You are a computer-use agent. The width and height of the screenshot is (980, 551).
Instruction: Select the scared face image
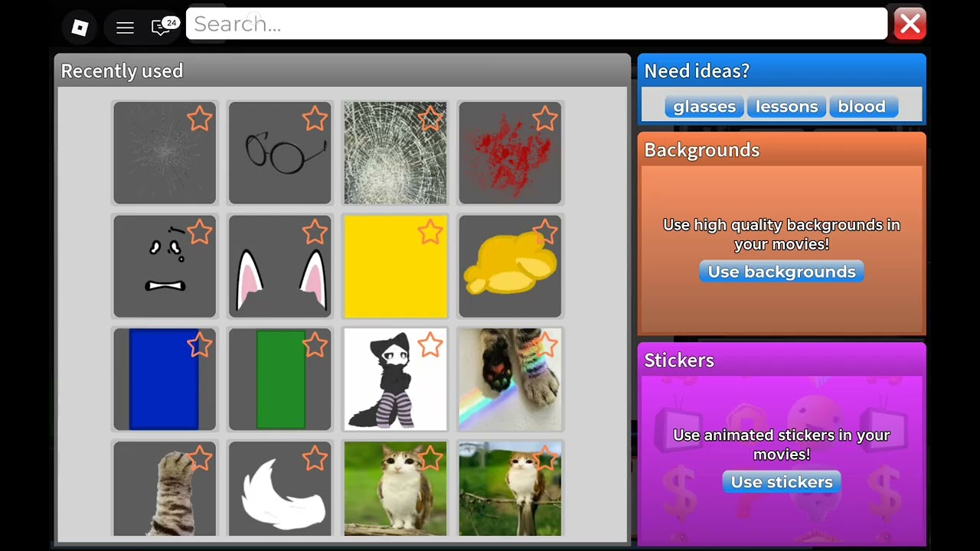tap(165, 266)
